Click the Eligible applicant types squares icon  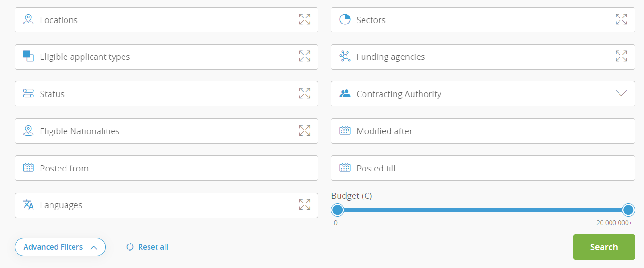(28, 56)
